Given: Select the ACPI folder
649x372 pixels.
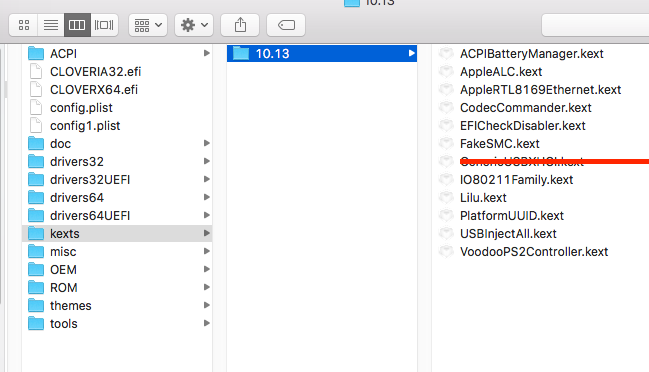Looking at the screenshot, I should coord(117,53).
